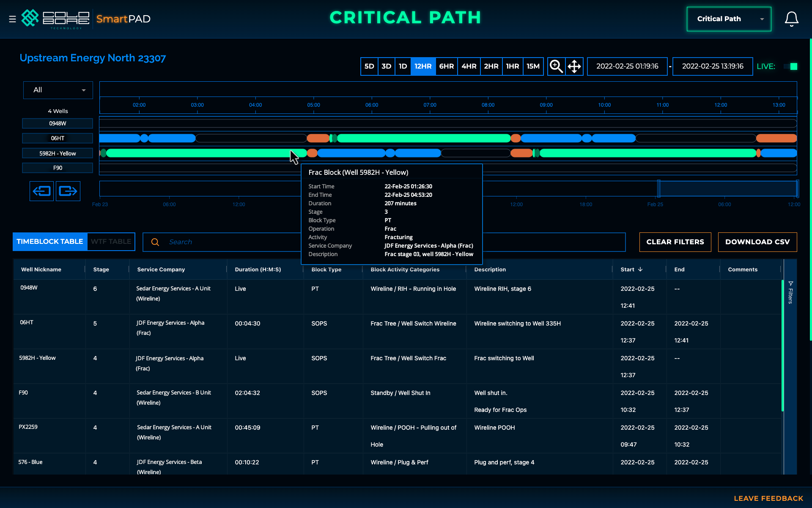812x508 pixels.
Task: Select the zoom magnifier tool
Action: (556, 66)
